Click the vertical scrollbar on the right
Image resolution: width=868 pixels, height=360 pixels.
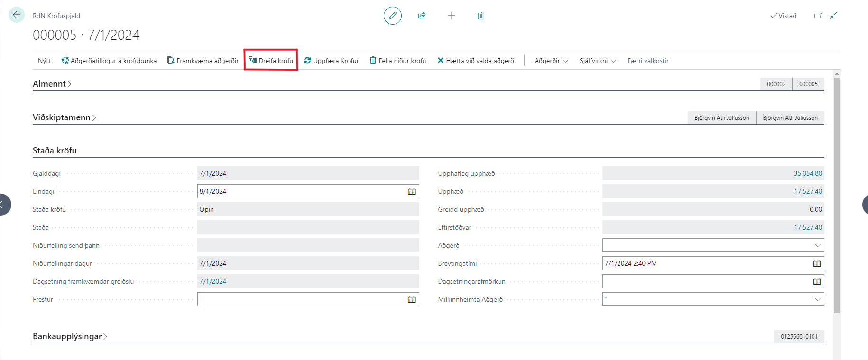837,189
